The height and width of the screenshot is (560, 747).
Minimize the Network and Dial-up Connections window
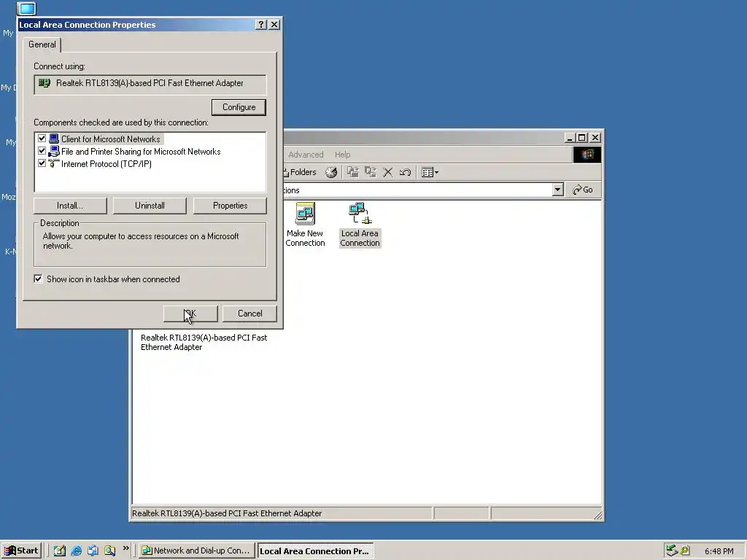pyautogui.click(x=570, y=138)
